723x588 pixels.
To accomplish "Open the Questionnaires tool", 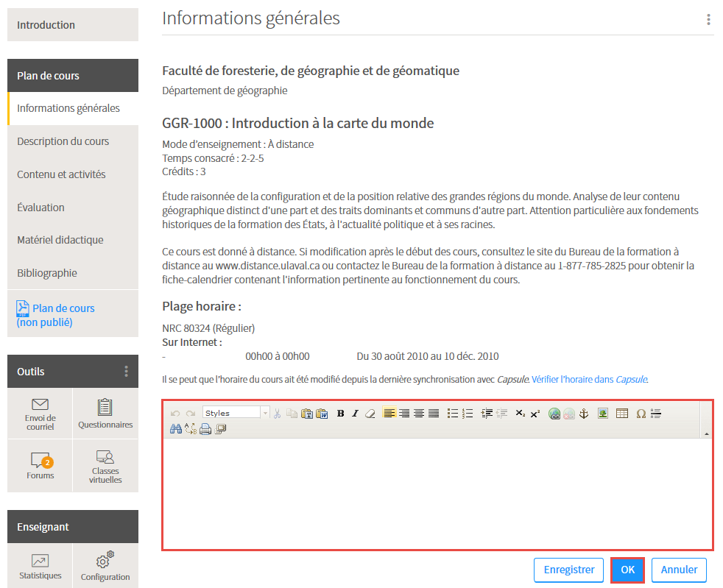I will click(x=105, y=414).
